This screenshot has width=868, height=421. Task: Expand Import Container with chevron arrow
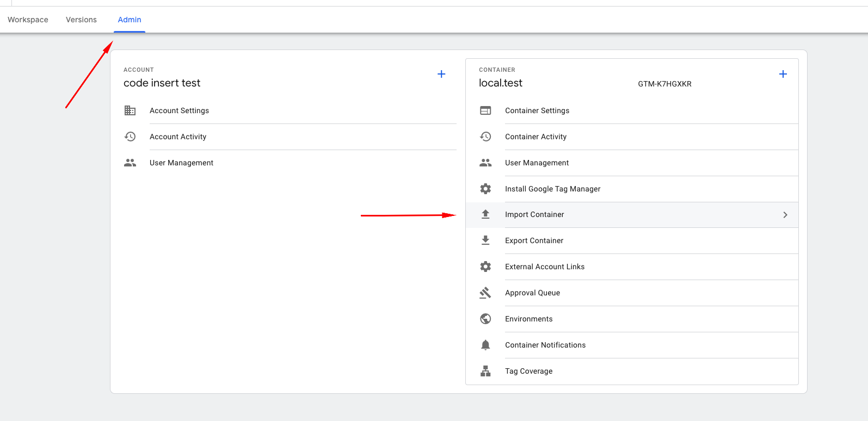(x=785, y=215)
